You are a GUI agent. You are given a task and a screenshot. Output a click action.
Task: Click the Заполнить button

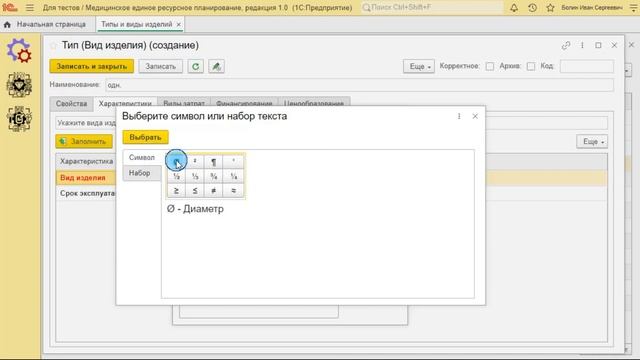[x=84, y=142]
